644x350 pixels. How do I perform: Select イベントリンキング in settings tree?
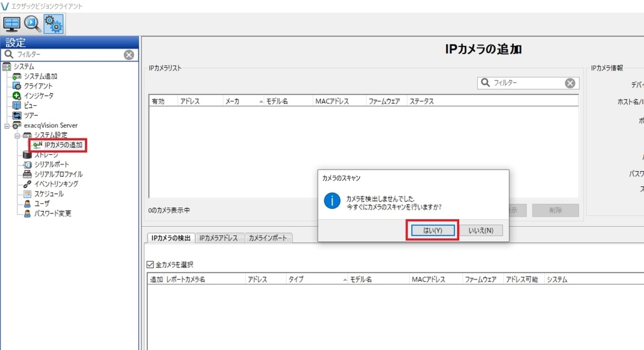56,184
